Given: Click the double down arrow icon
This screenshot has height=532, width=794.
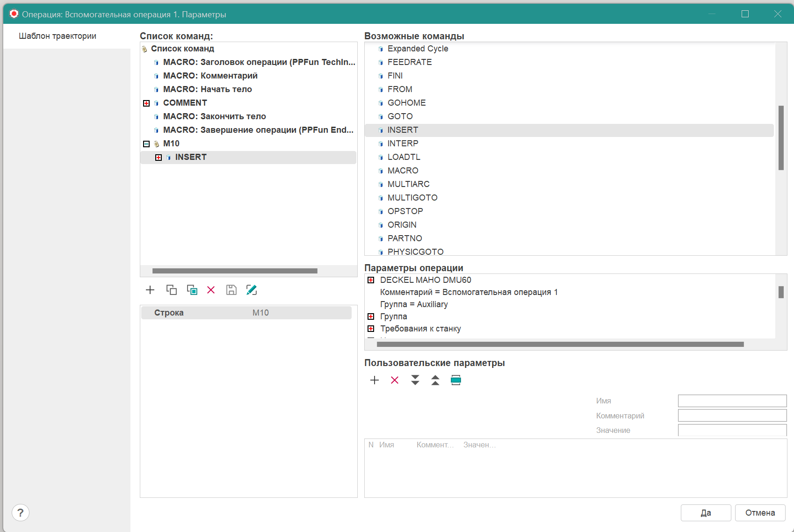Looking at the screenshot, I should [415, 380].
